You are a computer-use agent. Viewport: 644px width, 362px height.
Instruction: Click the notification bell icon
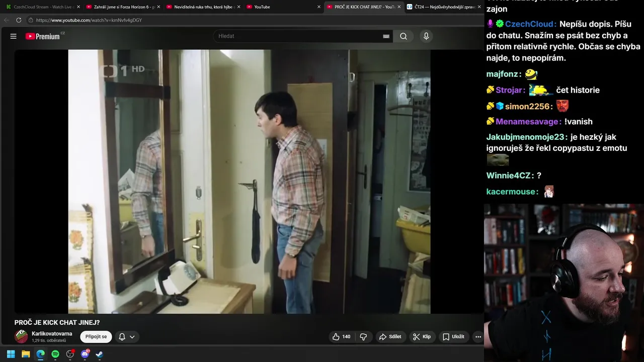pos(122,337)
